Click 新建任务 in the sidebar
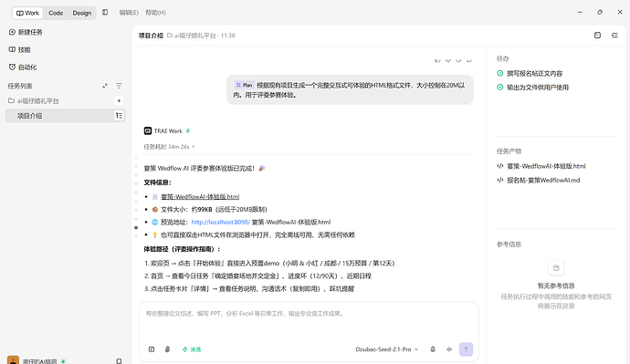The height and width of the screenshot is (364, 630). 26,32
